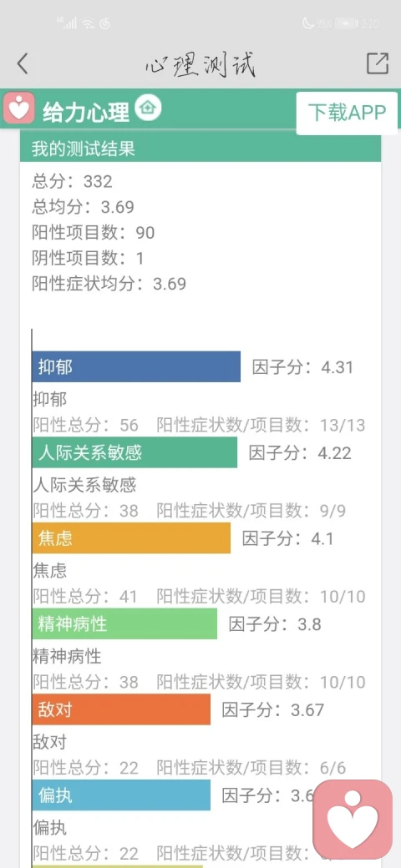This screenshot has height=868, width=401.
Task: Select the blue 抑郁 bar
Action: click(136, 366)
